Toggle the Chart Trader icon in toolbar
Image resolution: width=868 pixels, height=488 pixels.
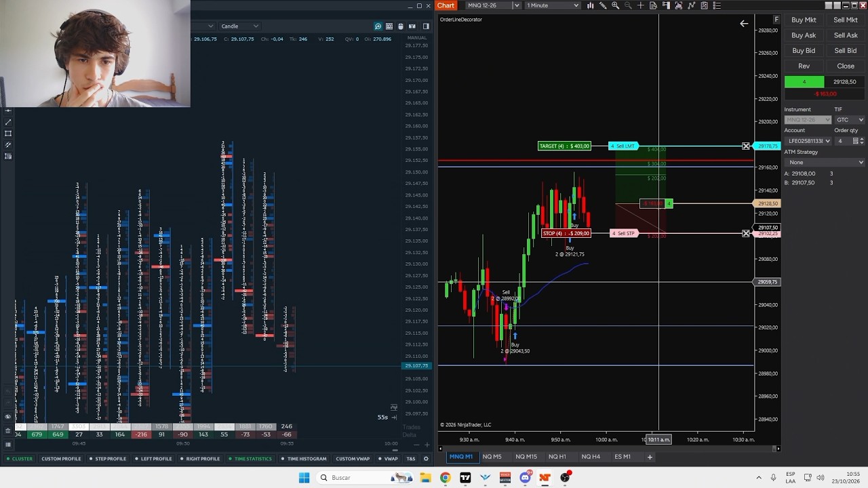coord(666,5)
